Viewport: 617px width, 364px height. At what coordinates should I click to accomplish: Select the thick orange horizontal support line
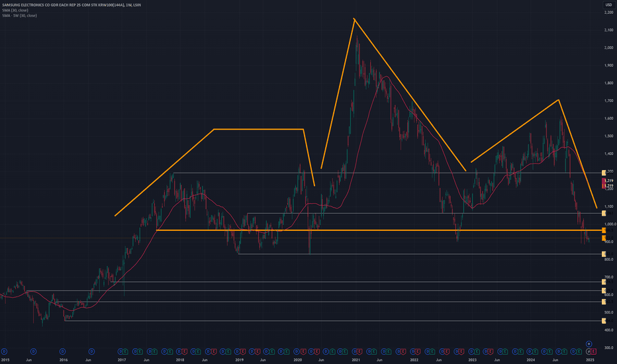coord(379,230)
